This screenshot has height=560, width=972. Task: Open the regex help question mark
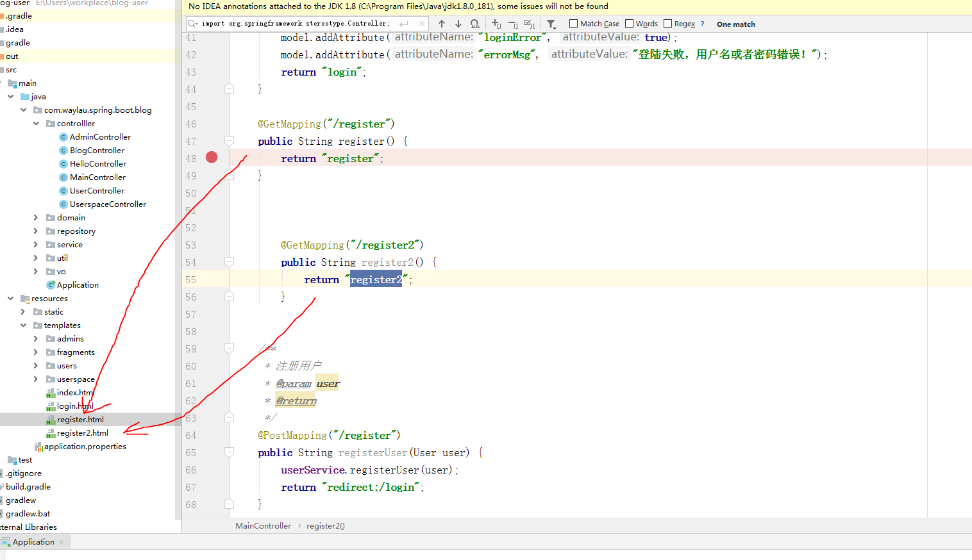(x=703, y=24)
